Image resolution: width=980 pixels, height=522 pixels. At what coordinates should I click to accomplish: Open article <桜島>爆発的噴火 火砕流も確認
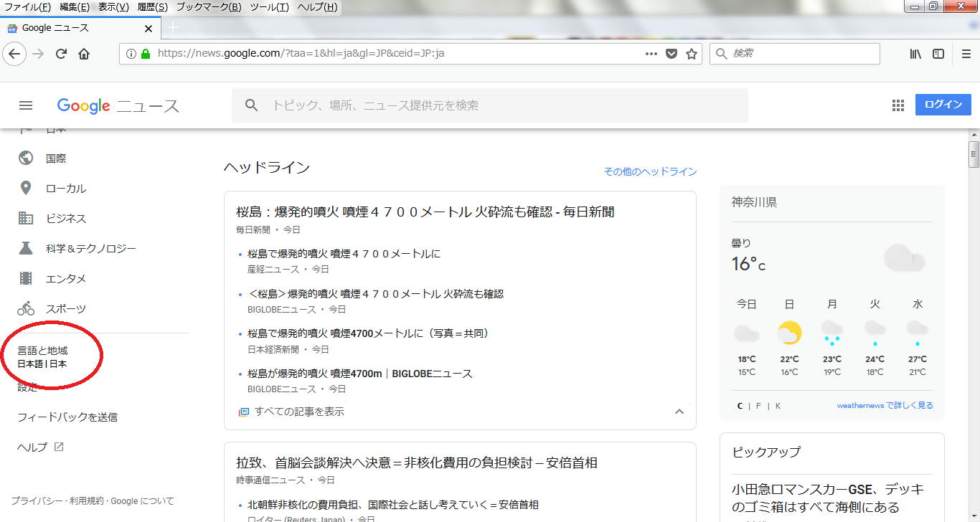(375, 294)
